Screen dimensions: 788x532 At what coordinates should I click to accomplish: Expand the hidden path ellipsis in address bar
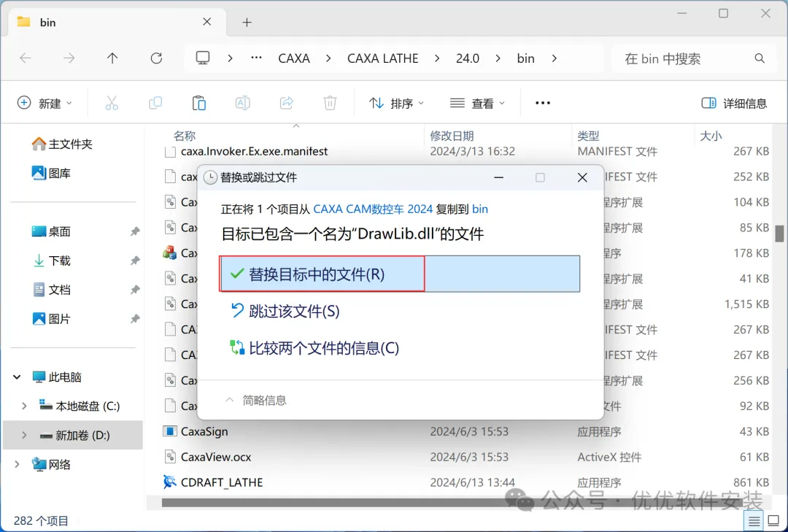(x=256, y=58)
